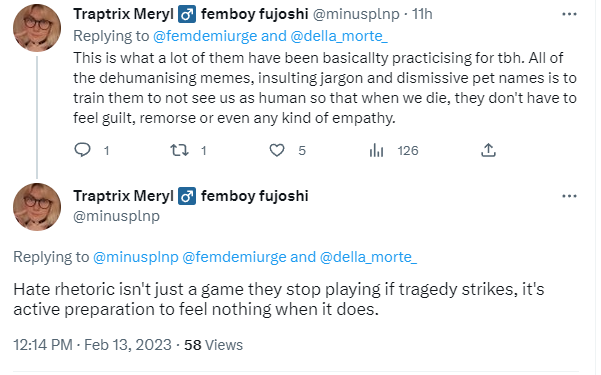
Task: Open @femdemiurge mention in second reply line
Action: (234, 257)
